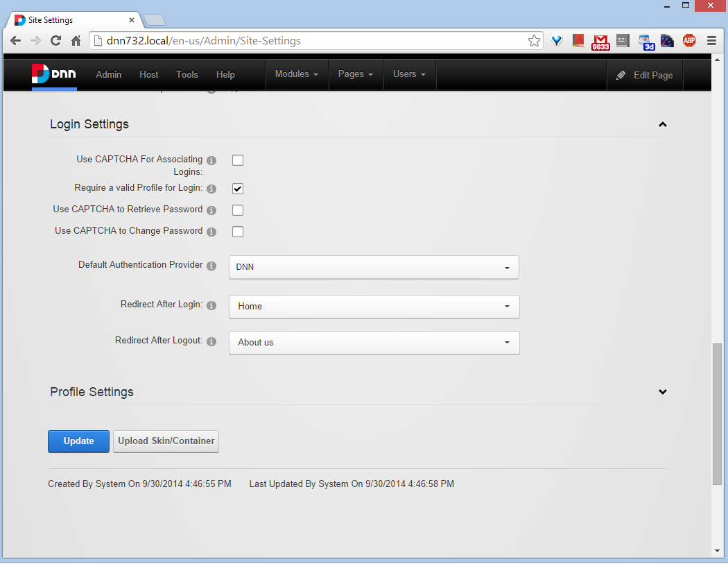Click the 'Last Updated By System On 9/30/2014 4:46:58 PM' text

352,484
